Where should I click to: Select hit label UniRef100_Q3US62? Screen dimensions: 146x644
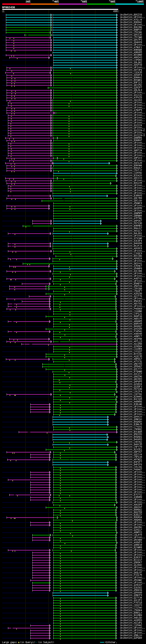click(x=131, y=588)
